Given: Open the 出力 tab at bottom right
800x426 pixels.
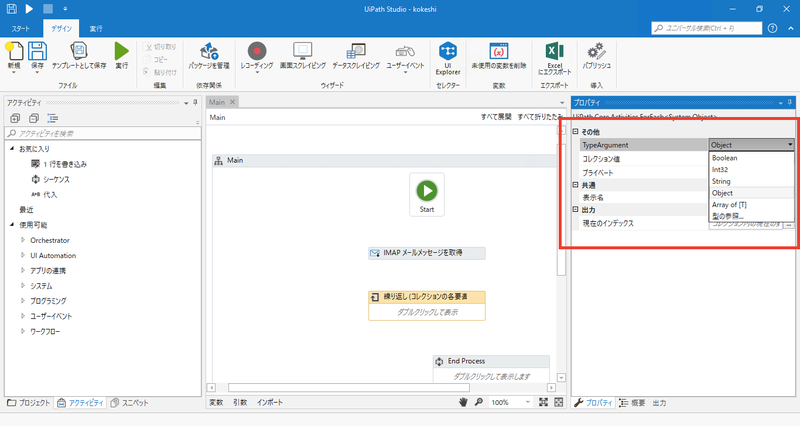Looking at the screenshot, I should (x=659, y=403).
